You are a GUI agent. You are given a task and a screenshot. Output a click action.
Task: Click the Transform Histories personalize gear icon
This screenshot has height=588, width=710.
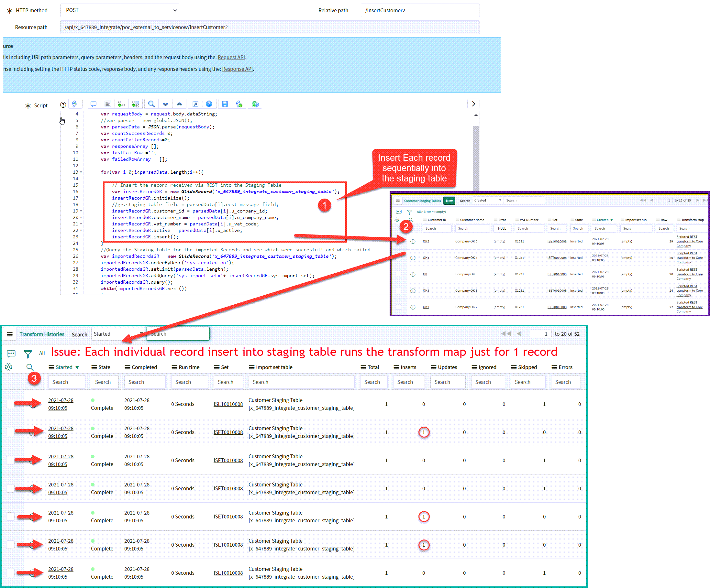[x=9, y=367]
